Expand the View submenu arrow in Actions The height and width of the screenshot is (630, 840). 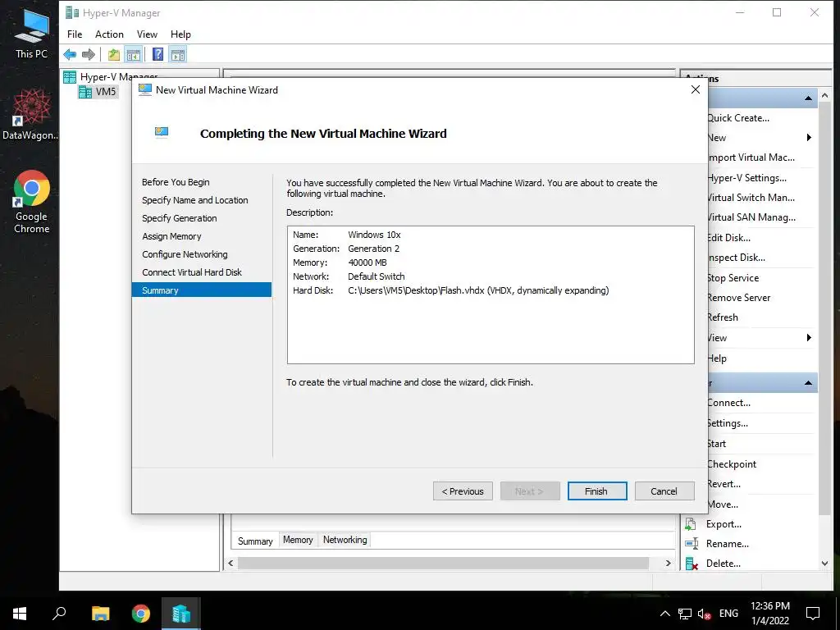[x=809, y=337]
